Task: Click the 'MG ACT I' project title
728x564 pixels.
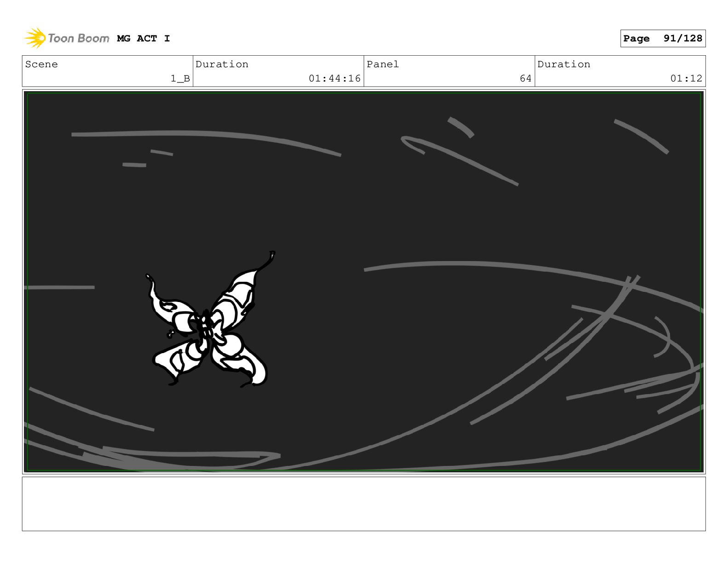Action: point(144,39)
